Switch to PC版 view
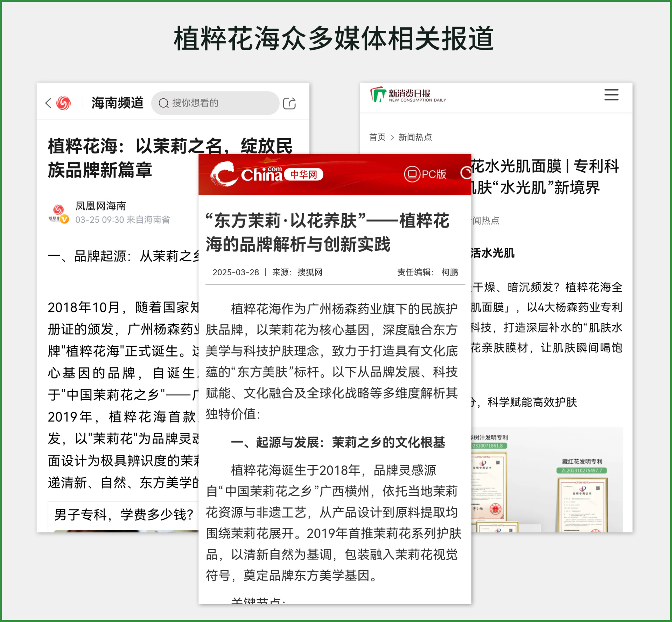 [x=425, y=174]
